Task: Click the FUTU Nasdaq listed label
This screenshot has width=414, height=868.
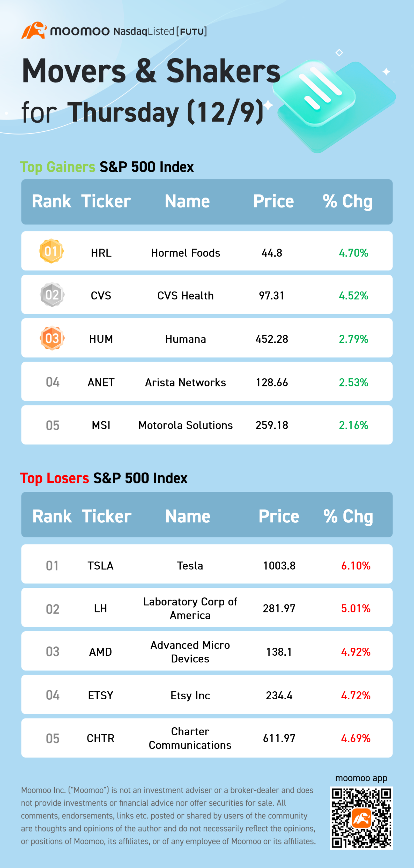Action: pos(160,31)
